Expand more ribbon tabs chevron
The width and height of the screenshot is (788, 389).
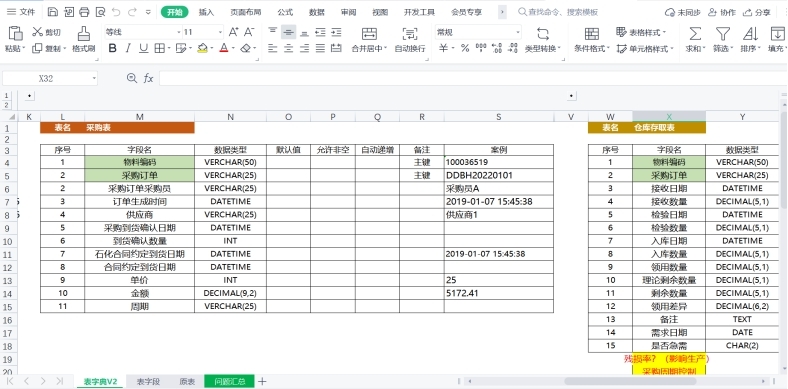click(502, 12)
